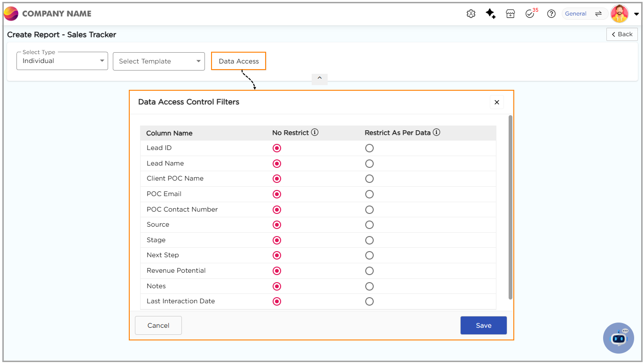Expand the user profile avatar menu arrow
Screen dimensions: 644x363
[636, 14]
